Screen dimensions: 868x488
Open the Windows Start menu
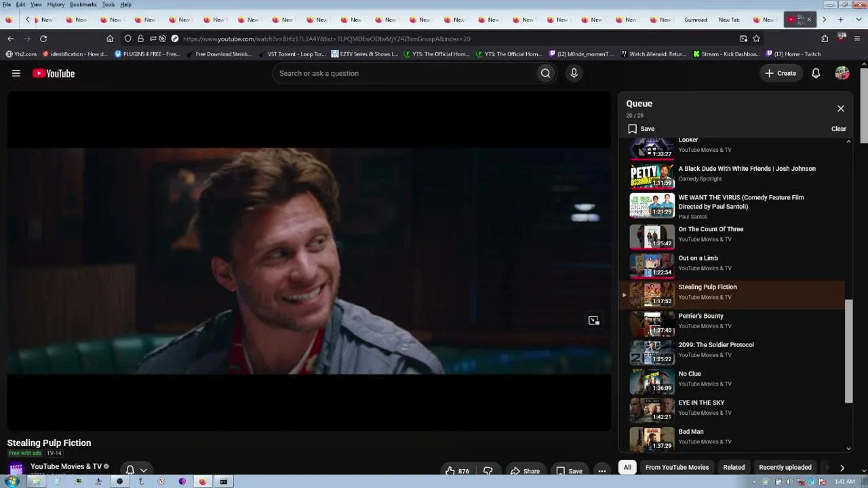click(x=12, y=481)
